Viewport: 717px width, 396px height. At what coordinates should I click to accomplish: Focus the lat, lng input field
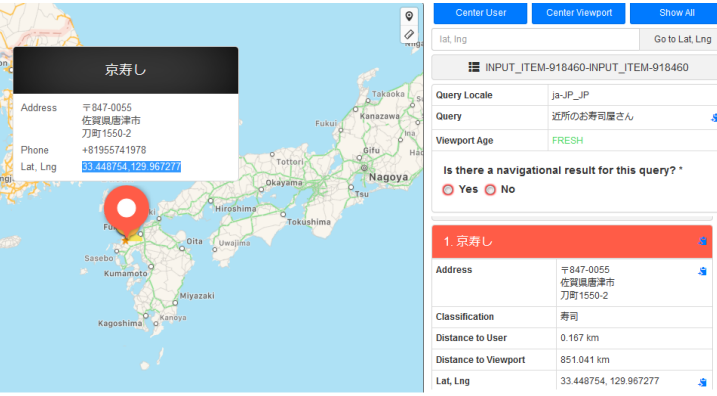(x=535, y=39)
